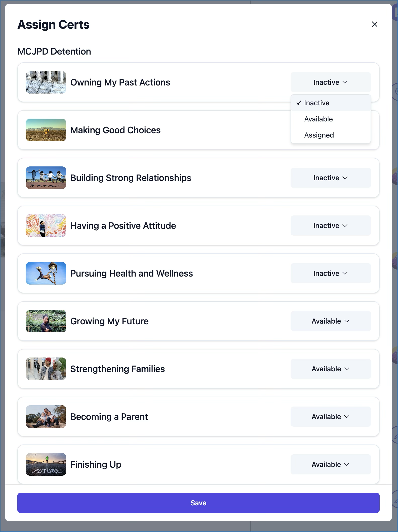The image size is (398, 532).
Task: Open status dropdown for Strengthening Families
Action: click(330, 369)
